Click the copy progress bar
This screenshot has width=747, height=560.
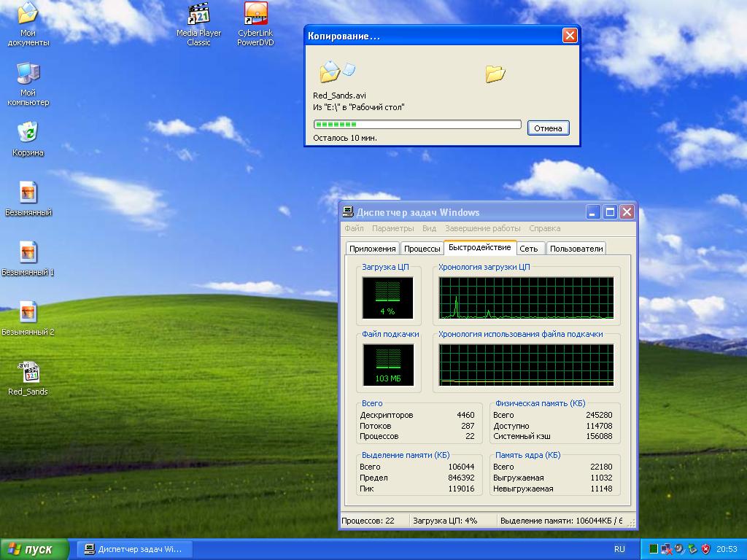pos(417,124)
